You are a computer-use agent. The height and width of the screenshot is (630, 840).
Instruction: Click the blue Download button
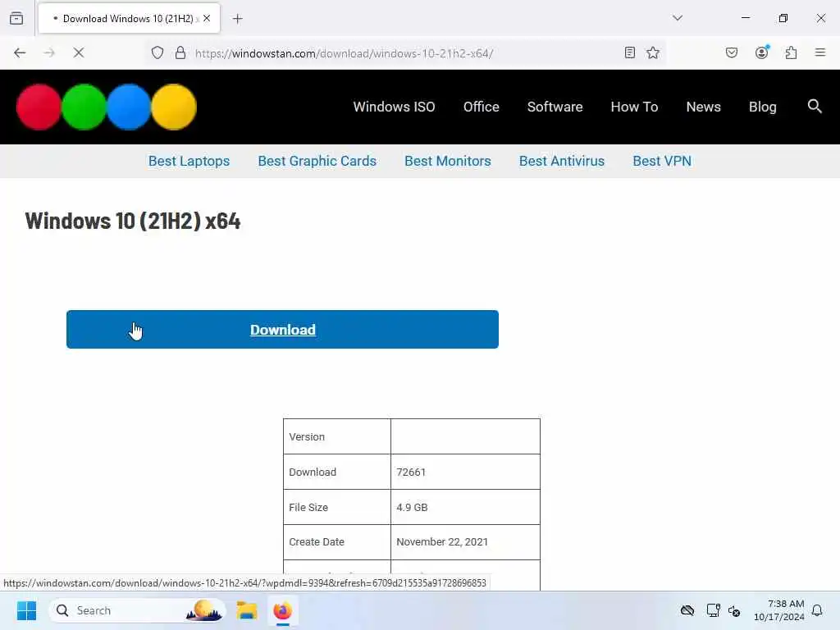click(x=282, y=330)
